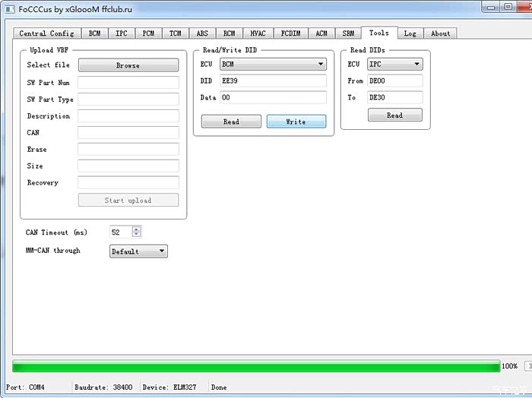Focus the Data input field

(x=273, y=97)
